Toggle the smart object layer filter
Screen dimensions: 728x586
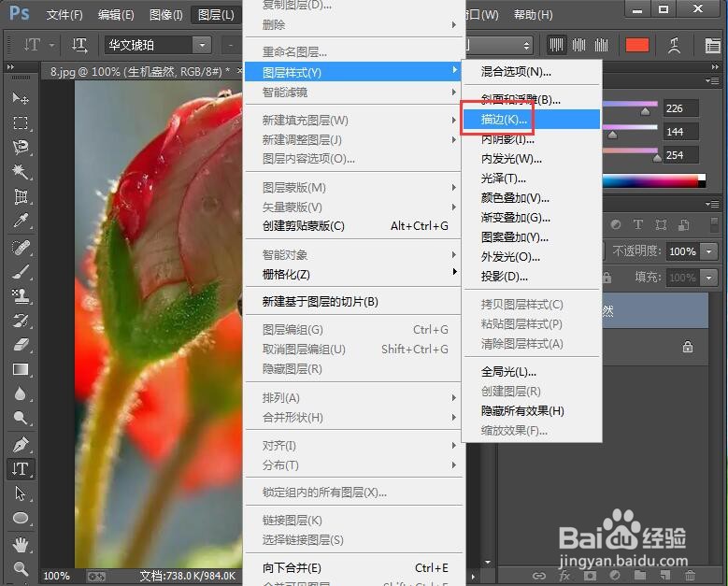[x=683, y=225]
